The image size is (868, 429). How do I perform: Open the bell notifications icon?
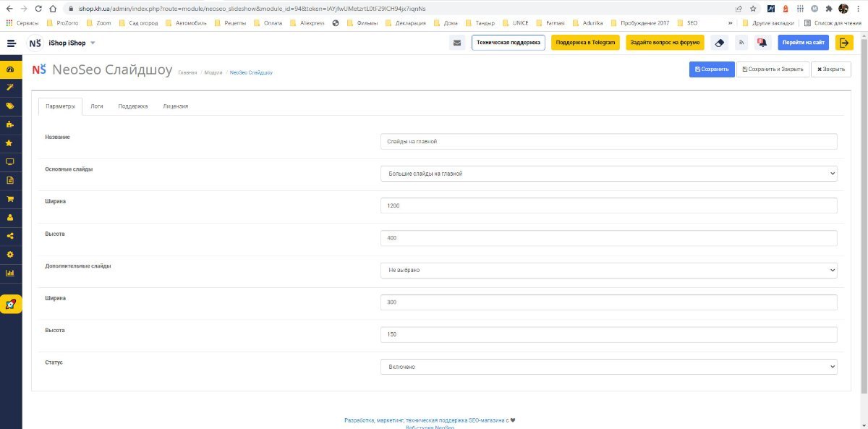tap(762, 43)
